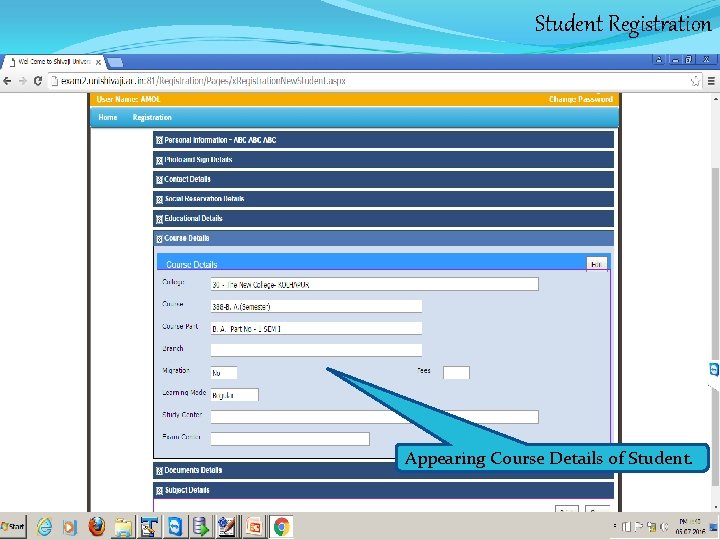This screenshot has width=720, height=540.
Task: Bookmark this page with the star icon
Action: tap(695, 81)
